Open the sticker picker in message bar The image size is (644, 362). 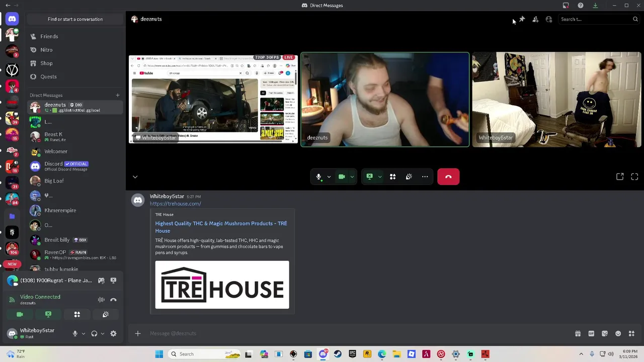[x=605, y=333]
